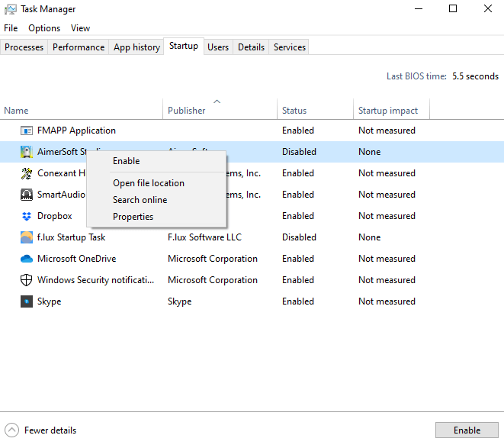Screen dimensions: 504x448
Task: Click Not measured impact for Skype
Action: tap(387, 301)
